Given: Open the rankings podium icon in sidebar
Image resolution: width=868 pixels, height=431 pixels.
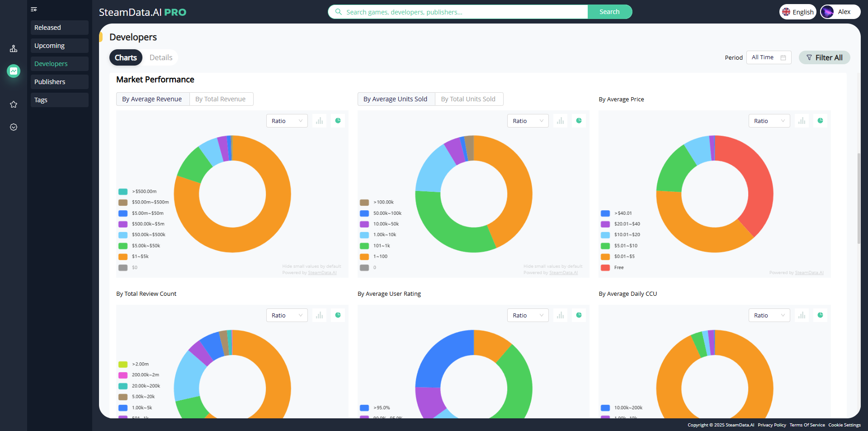Looking at the screenshot, I should pos(14,48).
